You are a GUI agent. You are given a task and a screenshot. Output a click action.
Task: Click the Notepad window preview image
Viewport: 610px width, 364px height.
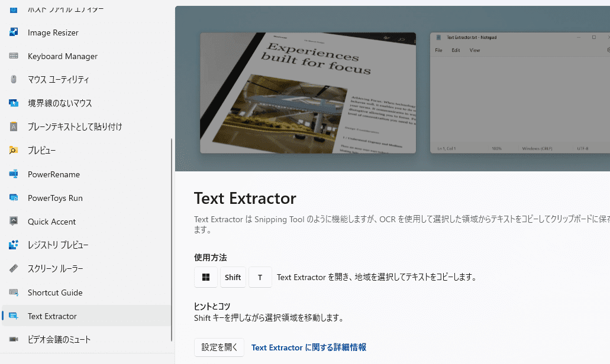coord(519,93)
